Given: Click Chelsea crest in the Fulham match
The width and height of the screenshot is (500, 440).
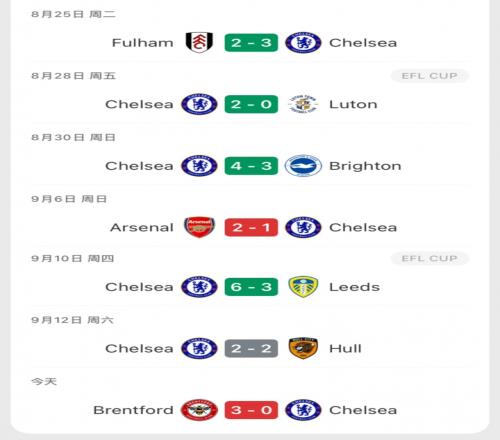Looking at the screenshot, I should (x=303, y=43).
